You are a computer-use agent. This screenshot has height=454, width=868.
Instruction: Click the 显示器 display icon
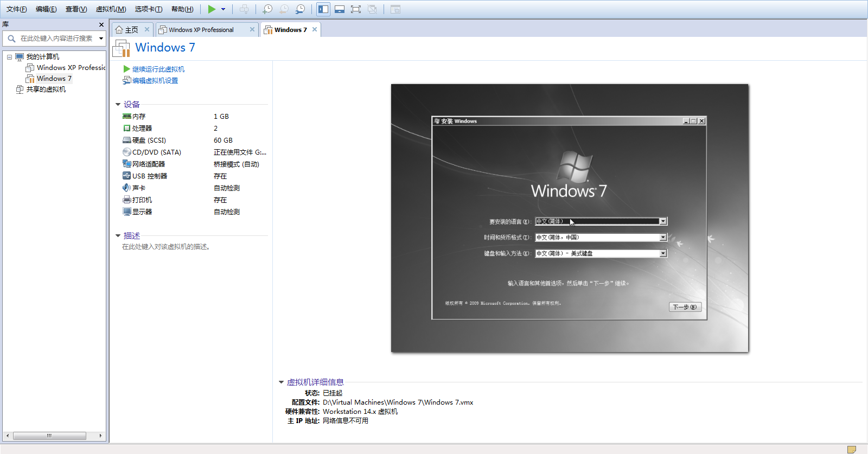(126, 212)
